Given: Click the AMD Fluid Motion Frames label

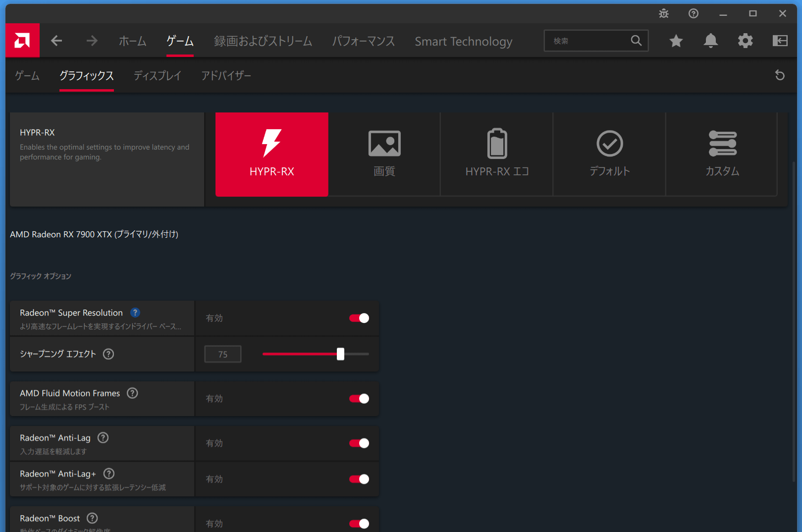Looking at the screenshot, I should [70, 393].
